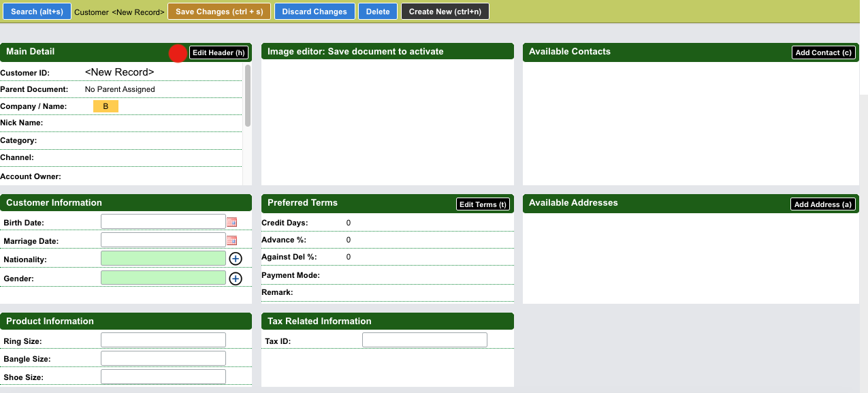Viewport: 868px width, 393px height.
Task: Open the Birth Date calendar picker
Action: point(232,221)
